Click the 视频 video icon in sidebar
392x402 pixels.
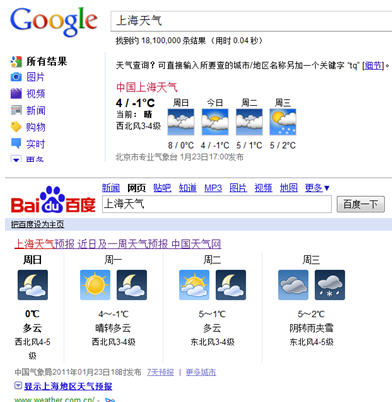(16, 93)
